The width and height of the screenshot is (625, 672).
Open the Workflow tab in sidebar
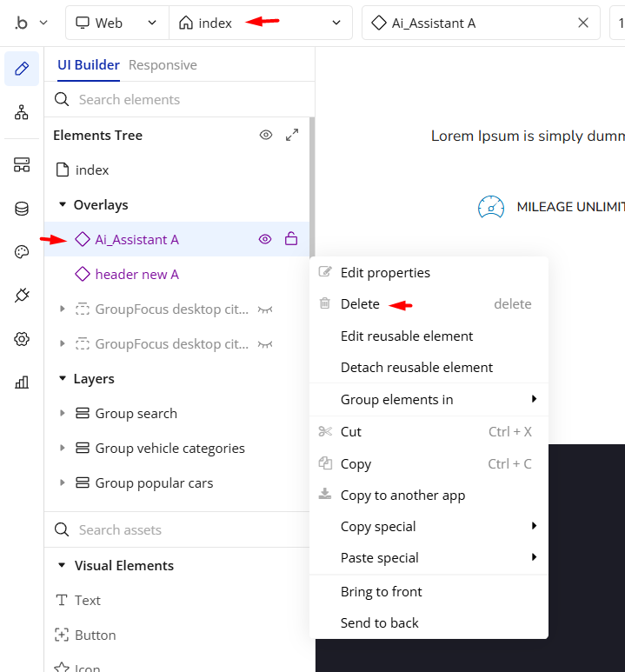tap(22, 112)
